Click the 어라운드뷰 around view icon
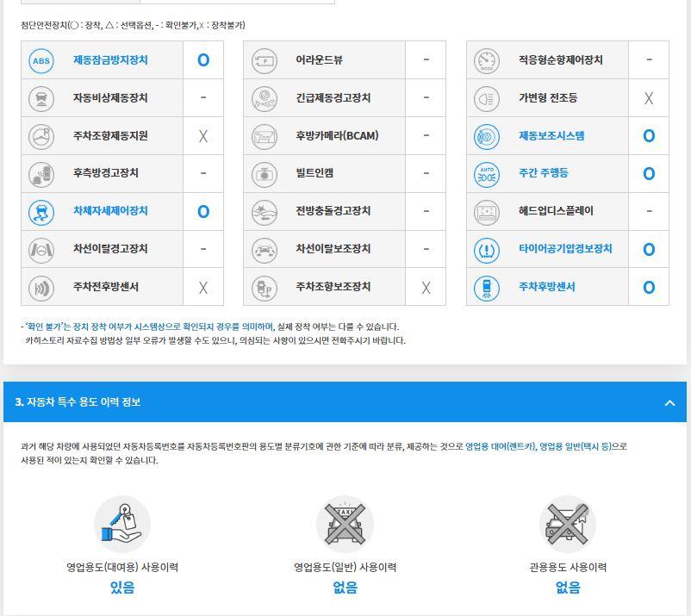 (x=265, y=60)
